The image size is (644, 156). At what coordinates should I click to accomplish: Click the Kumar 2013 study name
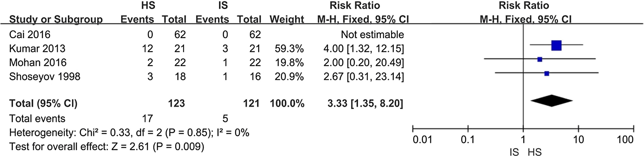click(x=37, y=48)
